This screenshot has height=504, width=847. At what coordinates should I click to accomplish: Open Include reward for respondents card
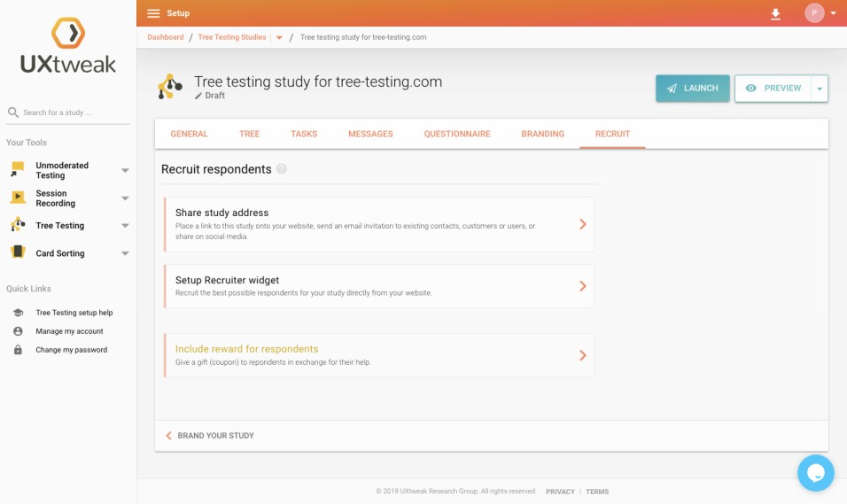[x=379, y=355]
